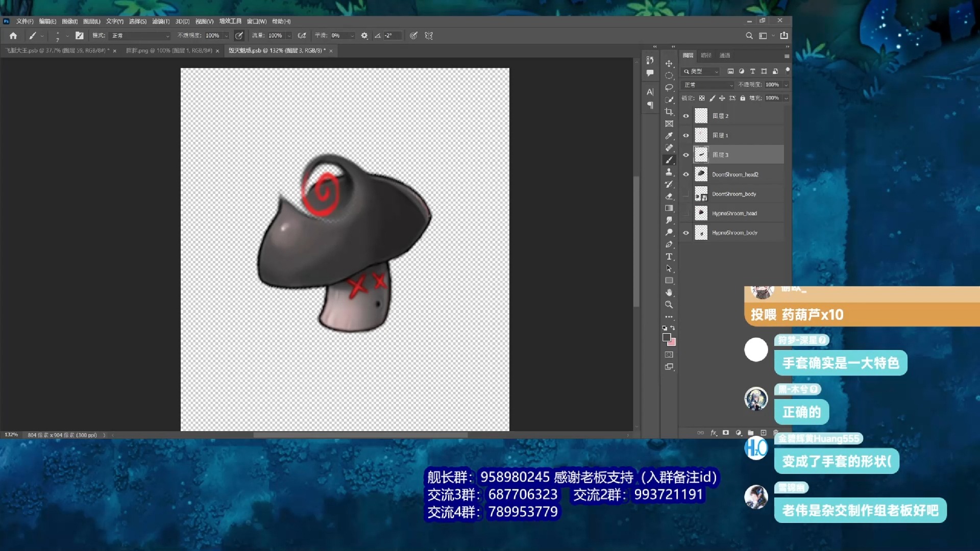Toggle symmetry painting options
This screenshot has width=980, height=551.
point(429,36)
